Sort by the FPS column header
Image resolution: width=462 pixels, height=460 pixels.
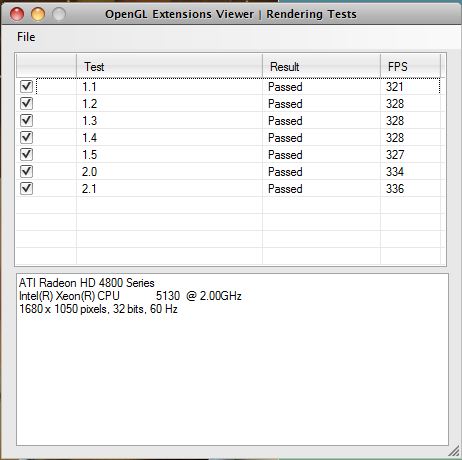pos(410,66)
